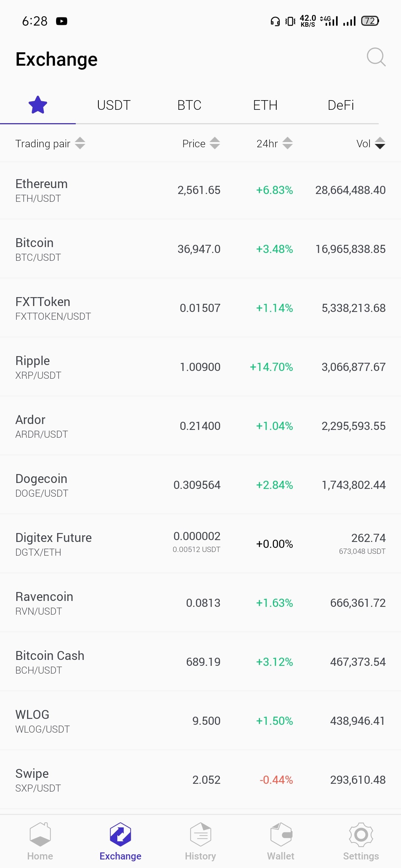Toggle the Vol sort arrow
Screen dimensions: 401x868
(380, 143)
